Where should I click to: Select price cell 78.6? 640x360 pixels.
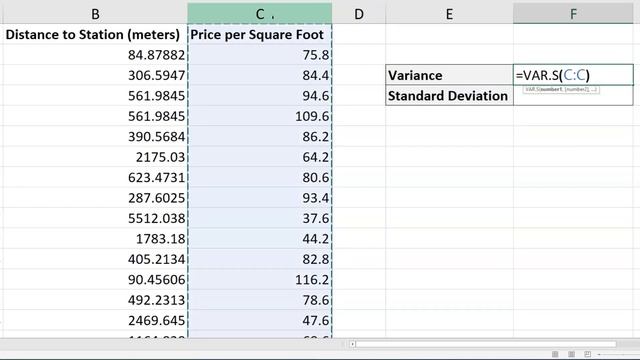point(260,300)
